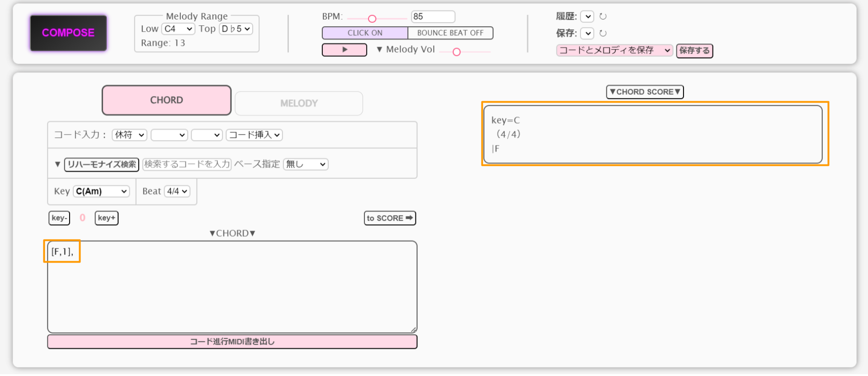Open the Low note dropdown showing C4
The image size is (868, 376).
(x=178, y=29)
